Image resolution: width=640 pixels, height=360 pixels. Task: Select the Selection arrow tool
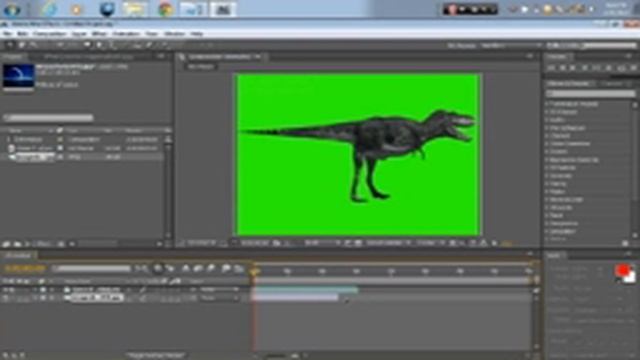[x=10, y=45]
